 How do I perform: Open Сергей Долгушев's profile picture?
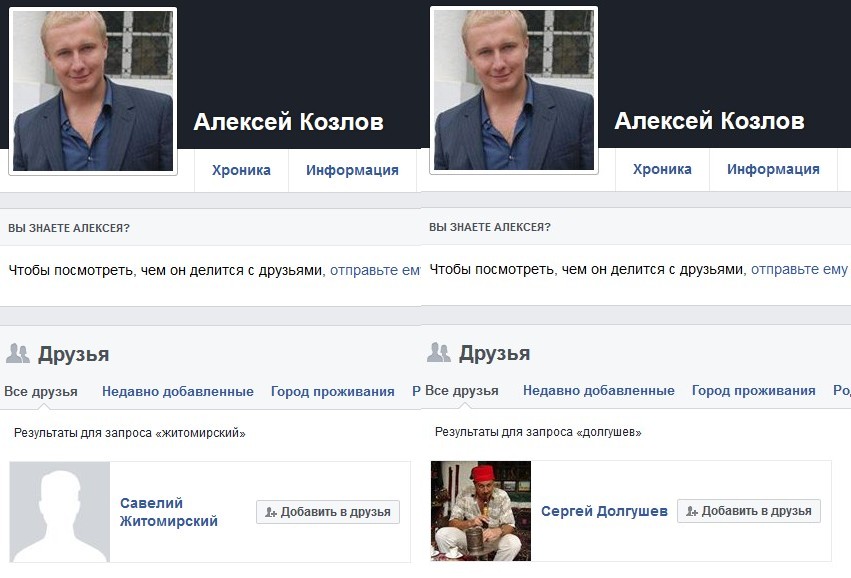pos(481,511)
